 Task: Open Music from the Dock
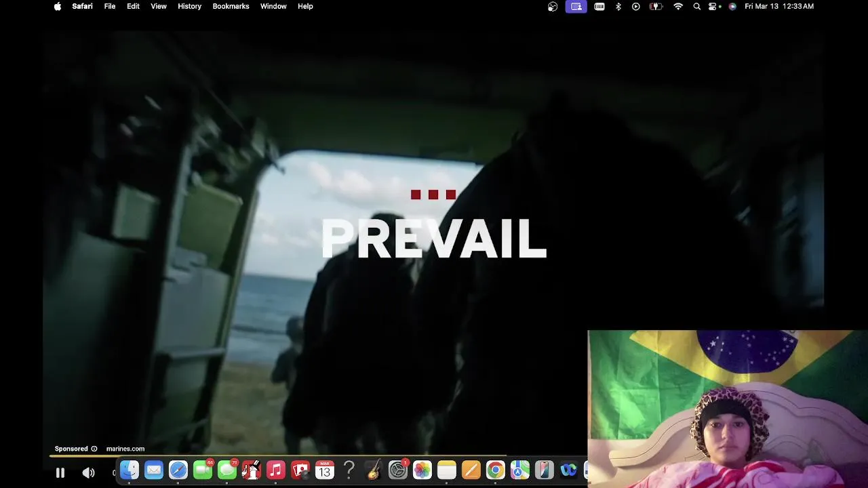coord(276,470)
